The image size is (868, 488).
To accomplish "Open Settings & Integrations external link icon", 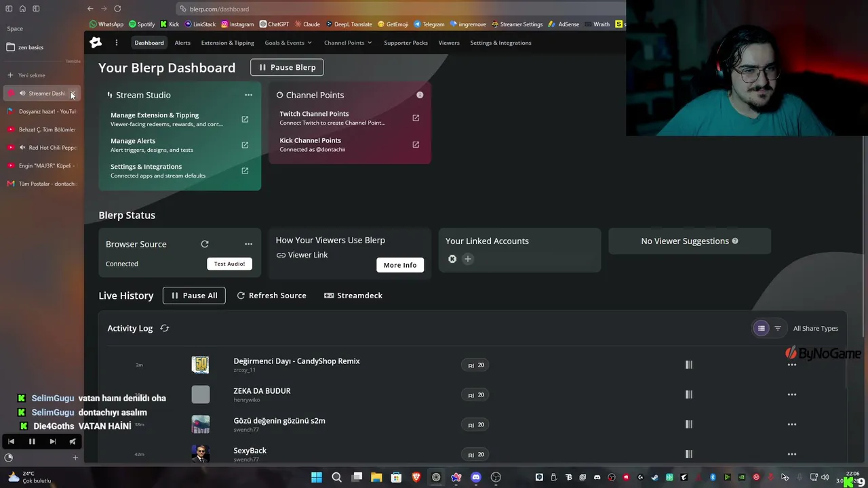I will point(245,171).
